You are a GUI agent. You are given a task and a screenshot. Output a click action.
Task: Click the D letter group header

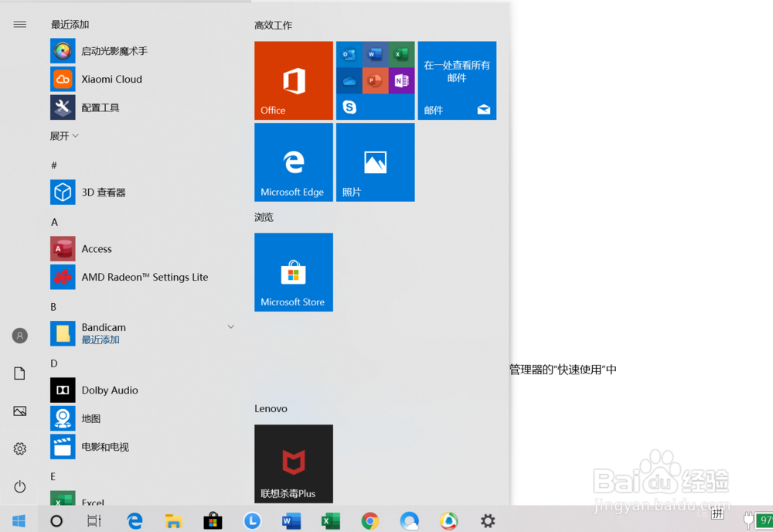tap(54, 363)
